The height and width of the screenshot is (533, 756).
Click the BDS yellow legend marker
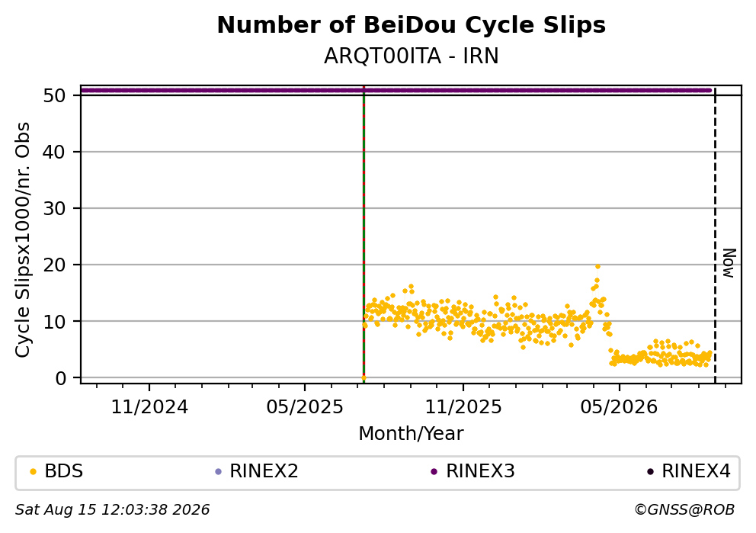click(33, 472)
